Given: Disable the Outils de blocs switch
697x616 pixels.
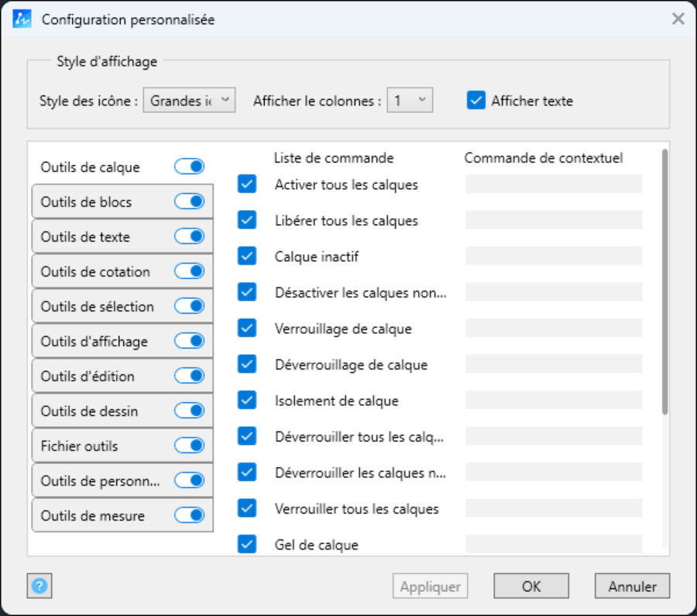Looking at the screenshot, I should [189, 201].
